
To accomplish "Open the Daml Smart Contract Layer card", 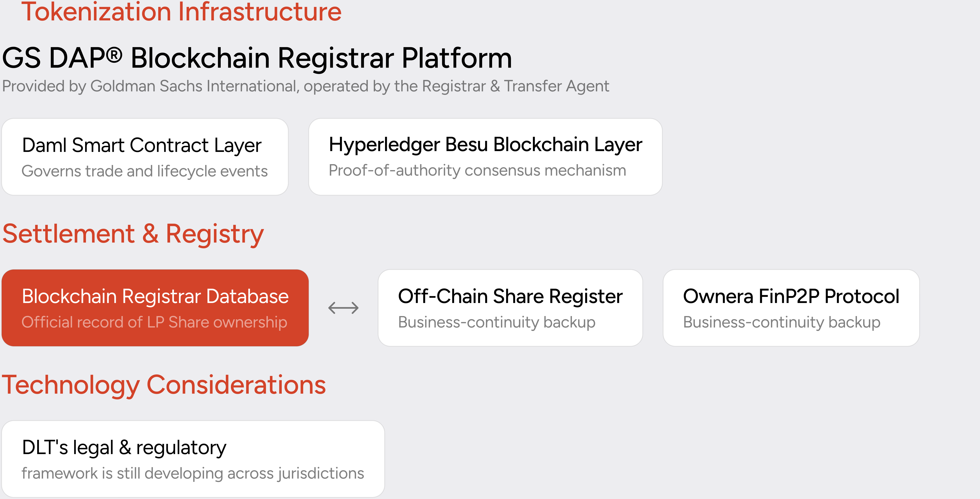I will point(145,157).
